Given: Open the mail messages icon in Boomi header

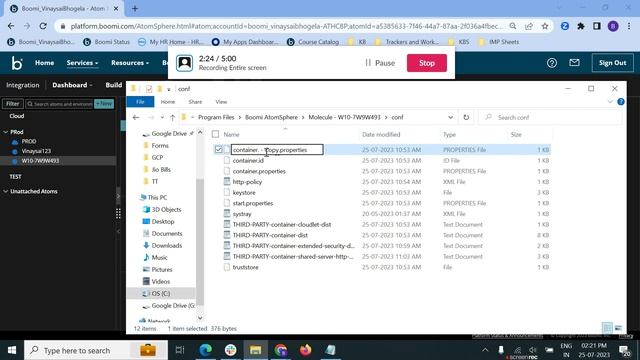Looking at the screenshot, I should pos(574,63).
